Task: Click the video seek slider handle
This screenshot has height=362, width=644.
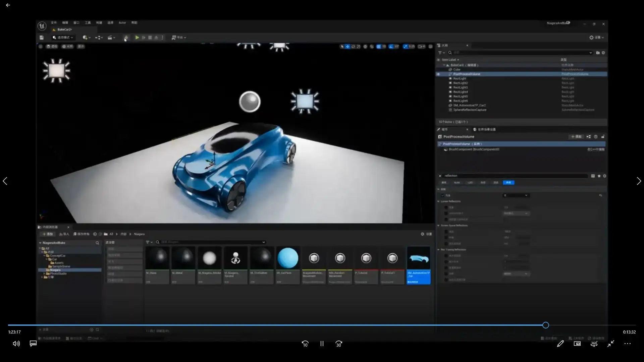Action: coord(546,325)
